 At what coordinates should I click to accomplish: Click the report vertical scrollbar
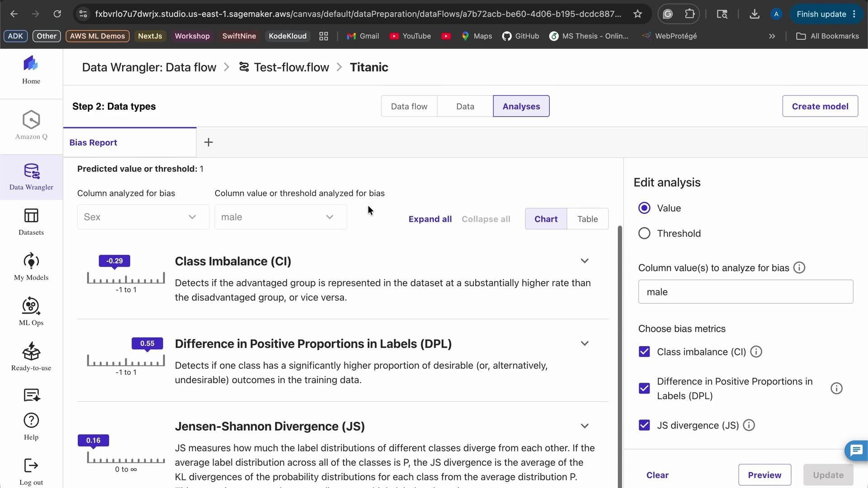click(620, 357)
